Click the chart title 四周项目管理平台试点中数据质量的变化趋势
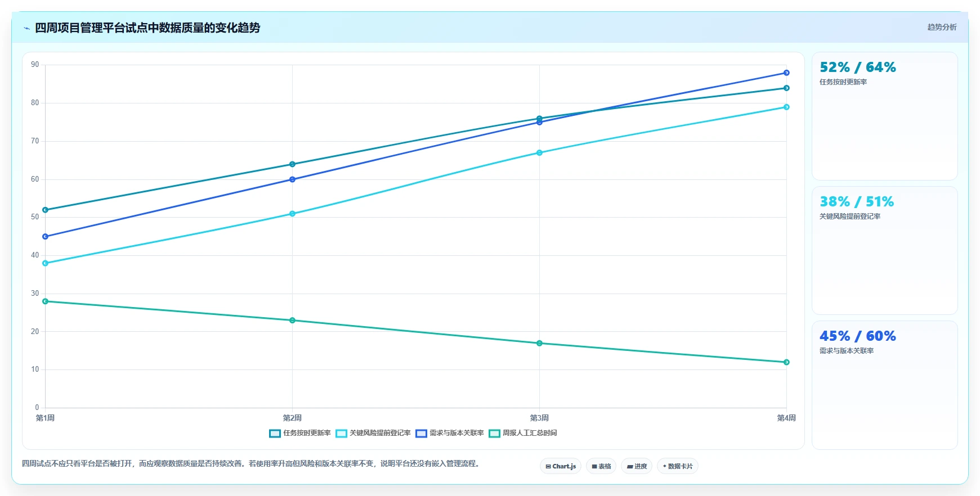This screenshot has width=980, height=496. coord(147,28)
